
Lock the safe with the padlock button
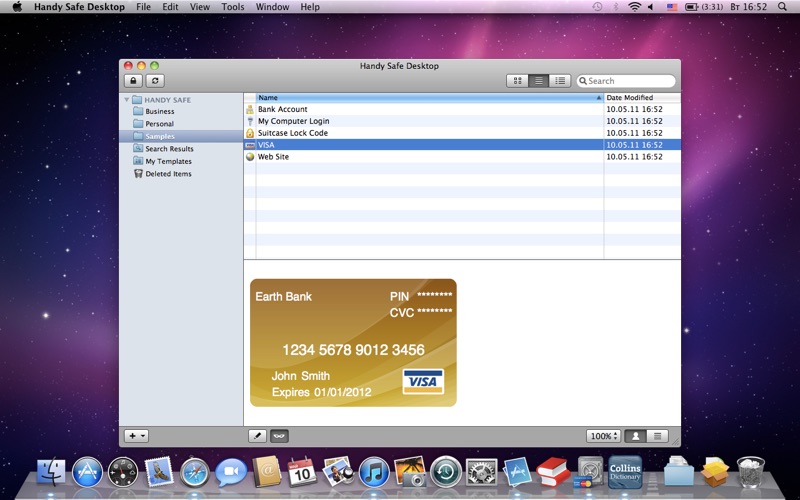pyautogui.click(x=133, y=81)
